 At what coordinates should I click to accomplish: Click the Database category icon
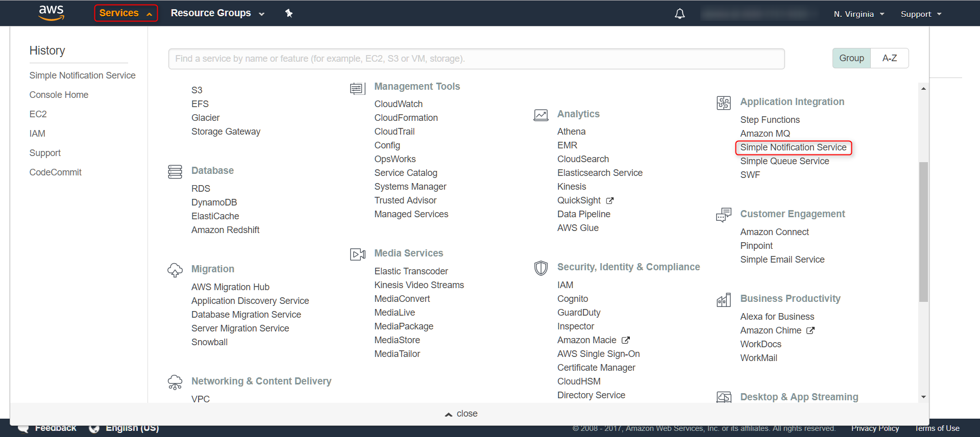175,172
